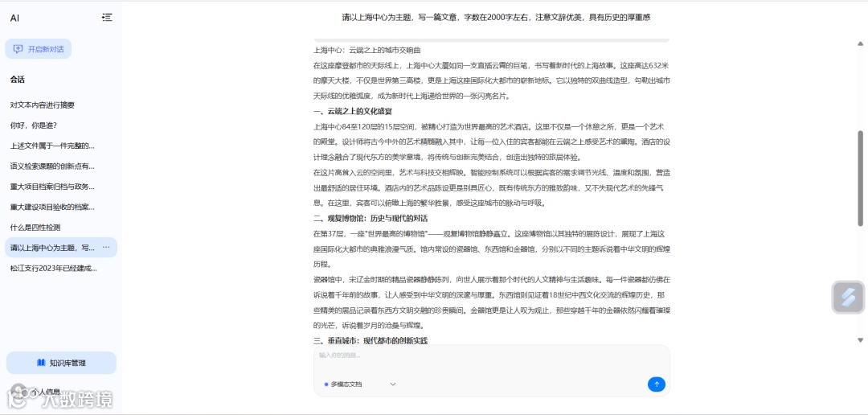Click scrollbar down arrow
Image resolution: width=868 pixels, height=415 pixels.
click(x=860, y=339)
